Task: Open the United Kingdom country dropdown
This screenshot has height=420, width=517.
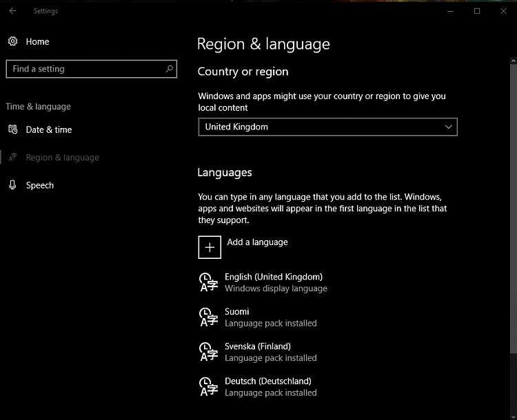Action: tap(327, 127)
